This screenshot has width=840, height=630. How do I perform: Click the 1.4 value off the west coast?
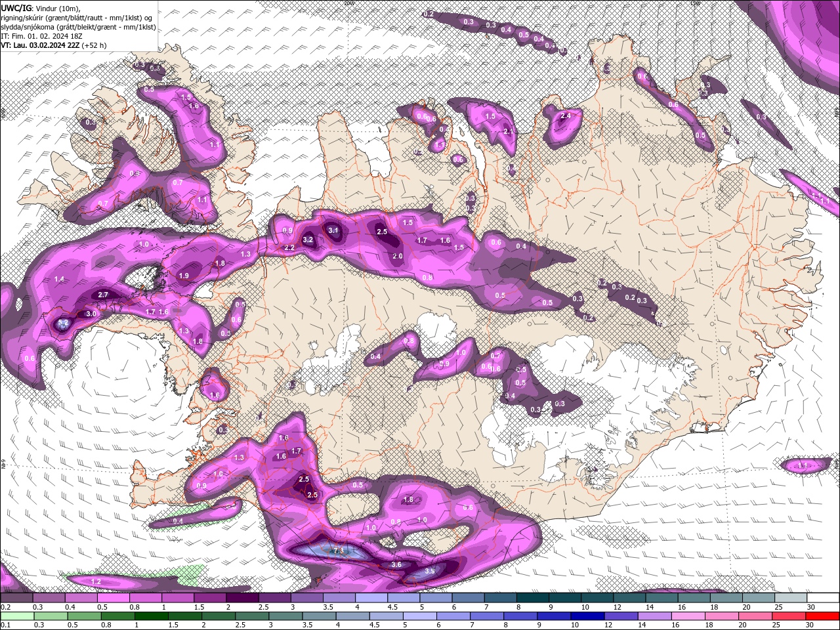point(60,280)
